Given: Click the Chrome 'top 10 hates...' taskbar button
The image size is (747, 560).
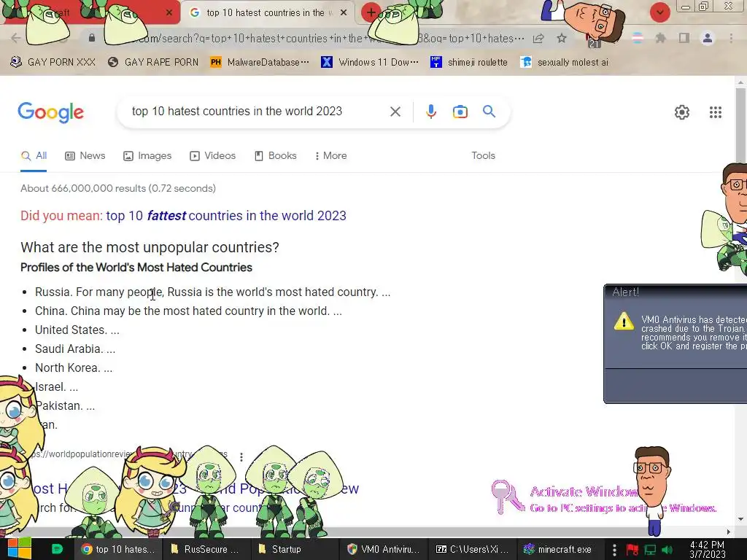Looking at the screenshot, I should tap(118, 549).
